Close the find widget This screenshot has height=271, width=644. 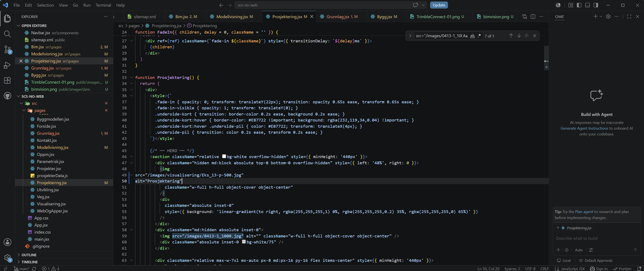[535, 36]
